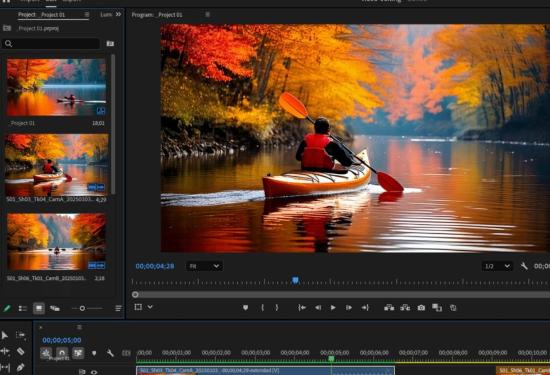Viewport: 550px width, 375px height.
Task: Click the timeline playhead at 00;00;05;00
Action: pyautogui.click(x=331, y=359)
